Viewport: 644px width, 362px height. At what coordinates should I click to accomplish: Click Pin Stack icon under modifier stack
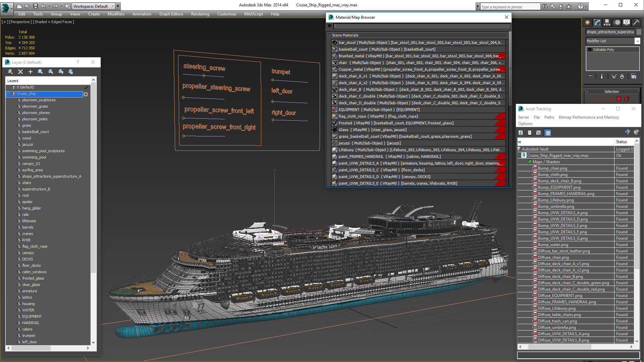click(590, 76)
